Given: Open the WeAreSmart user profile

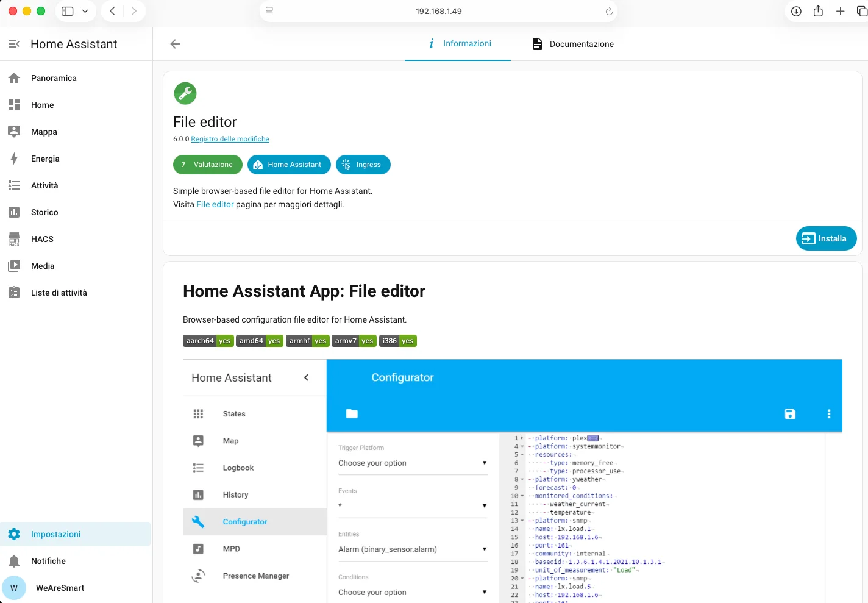Looking at the screenshot, I should (x=76, y=588).
